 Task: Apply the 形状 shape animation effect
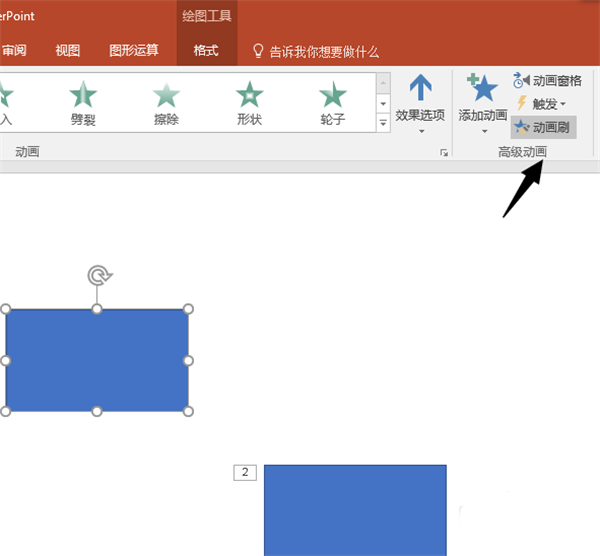249,103
